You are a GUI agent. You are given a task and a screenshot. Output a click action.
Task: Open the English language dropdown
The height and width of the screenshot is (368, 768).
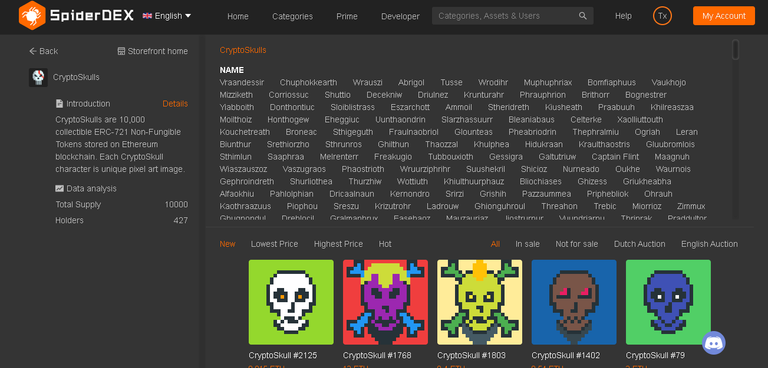[x=167, y=16]
